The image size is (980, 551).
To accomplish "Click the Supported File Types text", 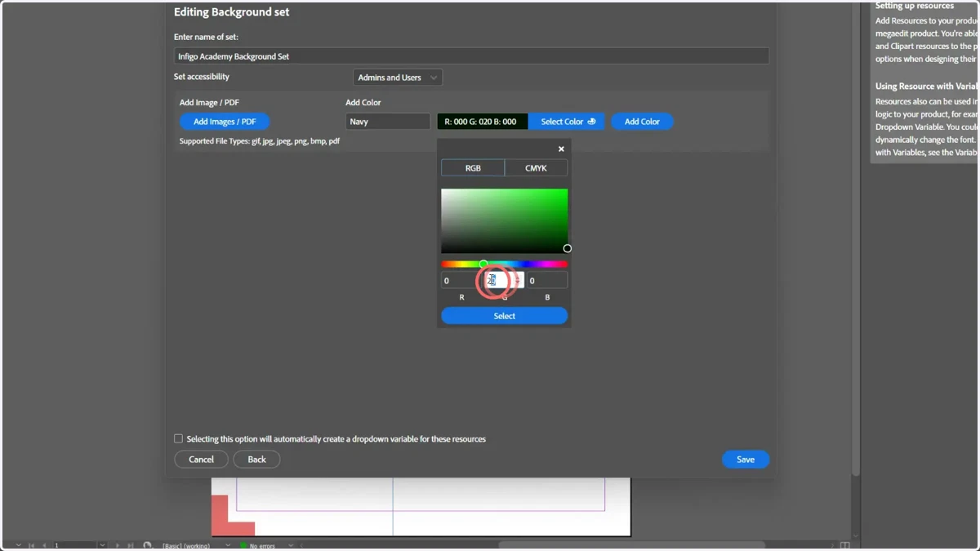I will pos(260,141).
